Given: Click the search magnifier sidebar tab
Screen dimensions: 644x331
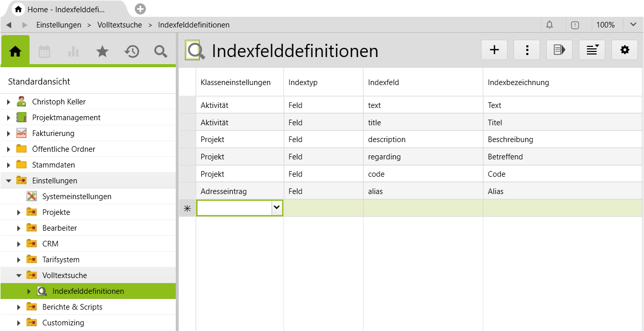Looking at the screenshot, I should pos(160,51).
